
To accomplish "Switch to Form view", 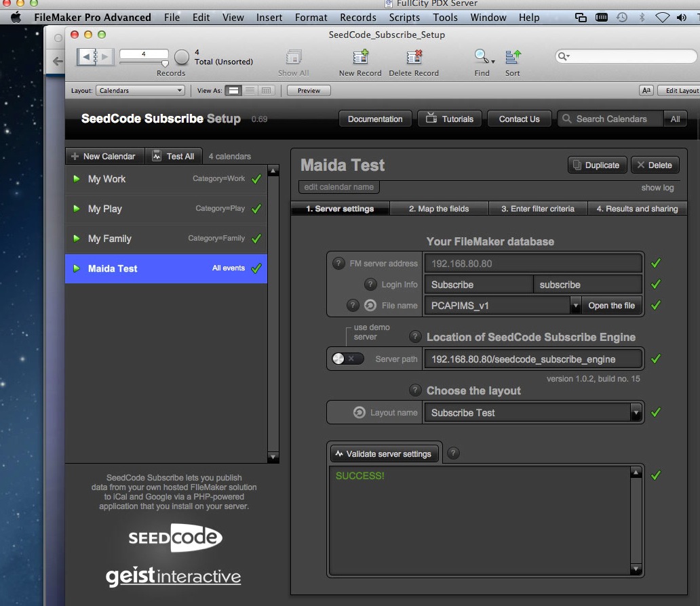I will [233, 91].
